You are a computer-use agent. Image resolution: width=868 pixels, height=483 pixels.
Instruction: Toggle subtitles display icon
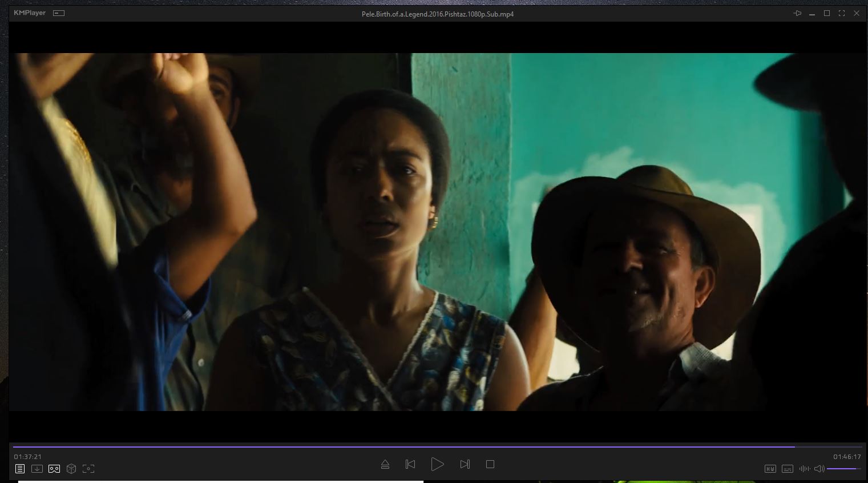coord(788,469)
